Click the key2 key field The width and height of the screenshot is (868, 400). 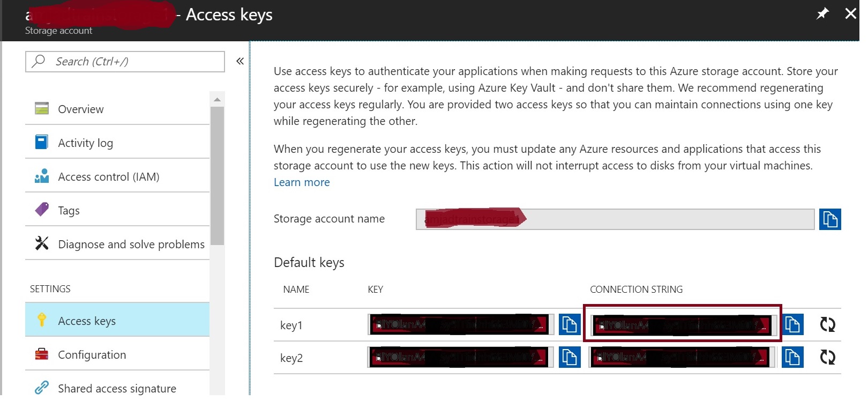461,357
